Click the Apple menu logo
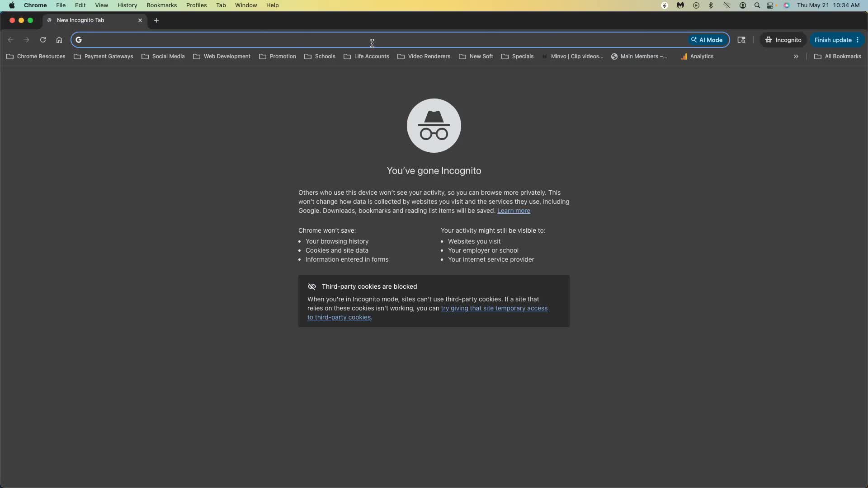The height and width of the screenshot is (488, 868). pos(12,5)
